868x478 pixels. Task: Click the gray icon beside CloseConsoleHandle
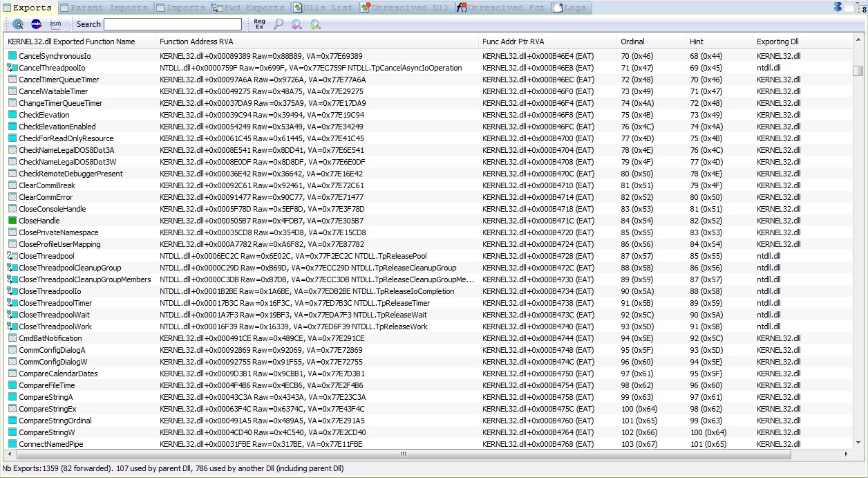tap(12, 209)
